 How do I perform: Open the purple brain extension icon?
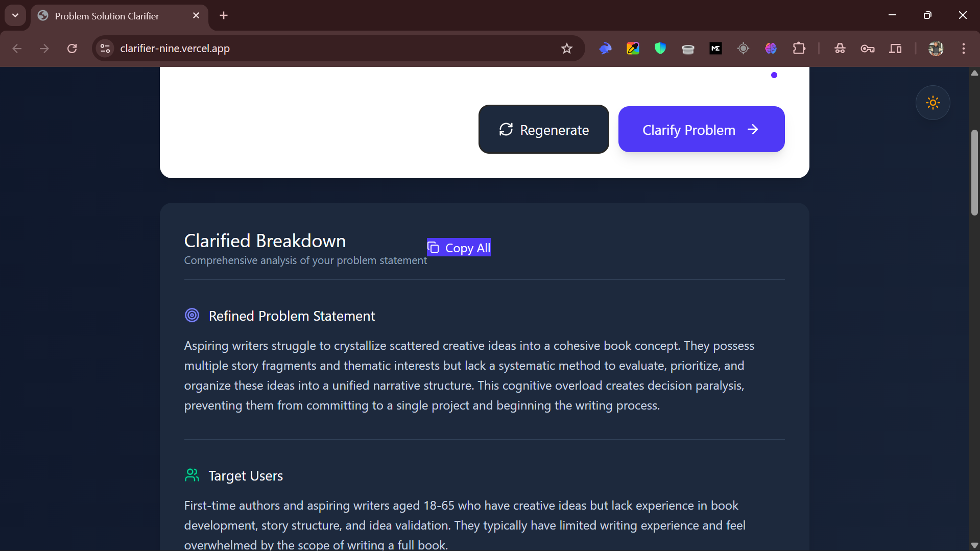tap(771, 49)
